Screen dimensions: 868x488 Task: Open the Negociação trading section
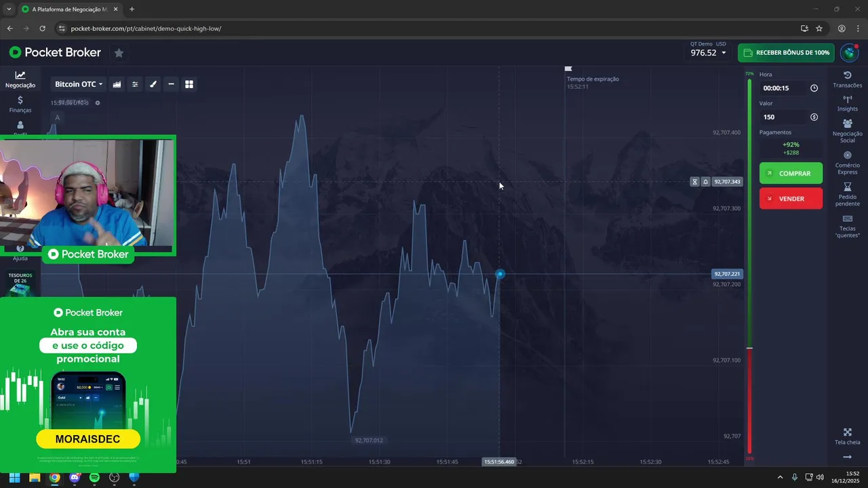coord(20,79)
